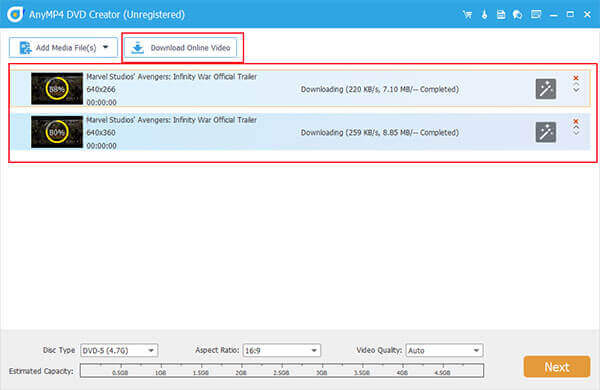
Task: Open the shopping cart purchase icon
Action: click(467, 15)
